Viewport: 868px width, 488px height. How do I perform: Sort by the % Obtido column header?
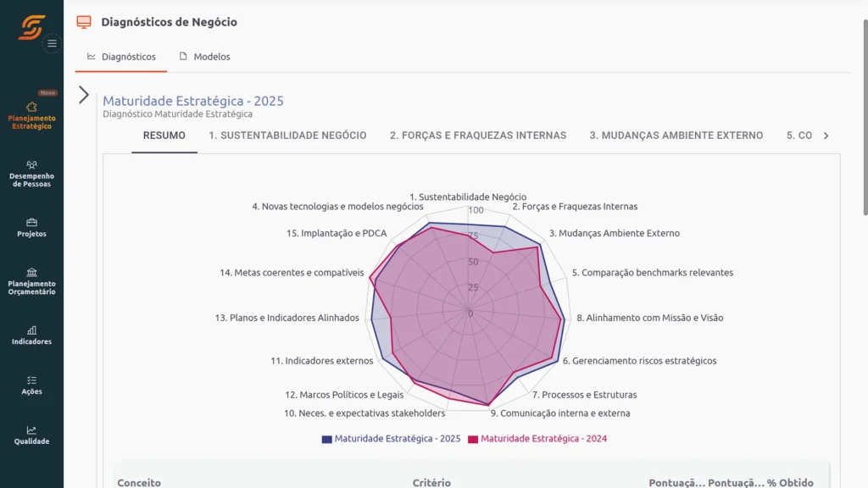click(790, 482)
